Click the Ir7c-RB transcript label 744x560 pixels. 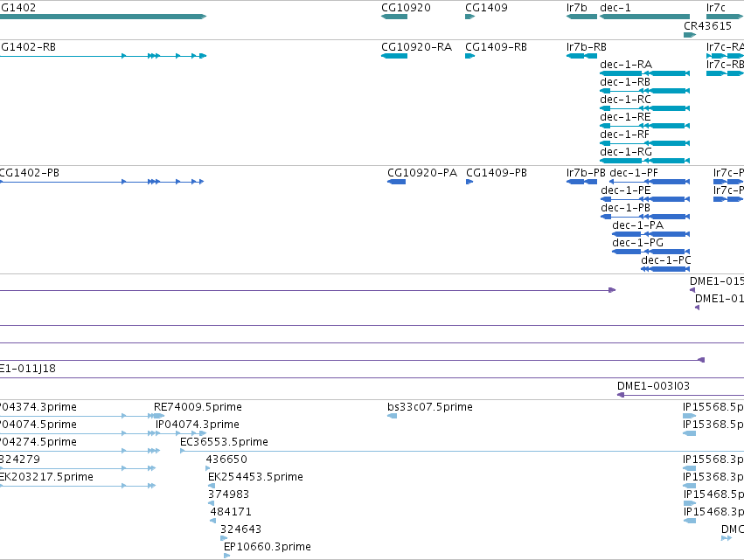point(725,65)
